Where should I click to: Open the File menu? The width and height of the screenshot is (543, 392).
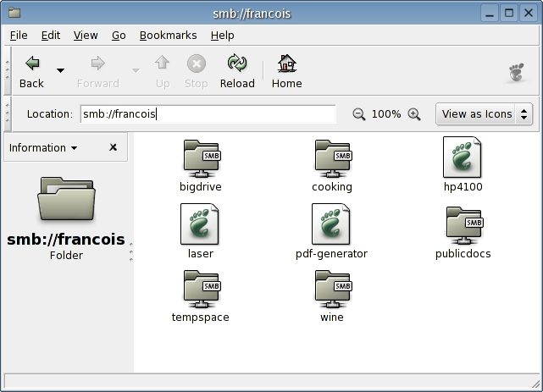(x=18, y=35)
